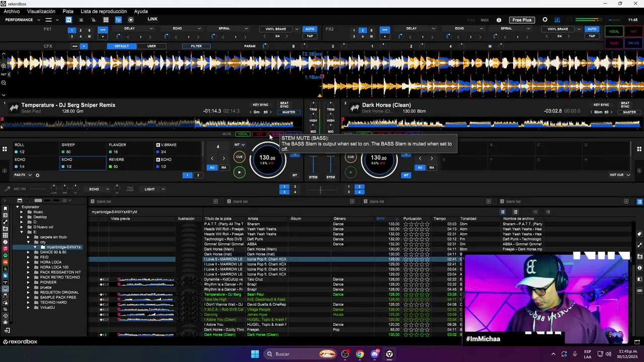This screenshot has width=644, height=362.
Task: Click the zoom out magnifier on waveform
Action: 4,83
